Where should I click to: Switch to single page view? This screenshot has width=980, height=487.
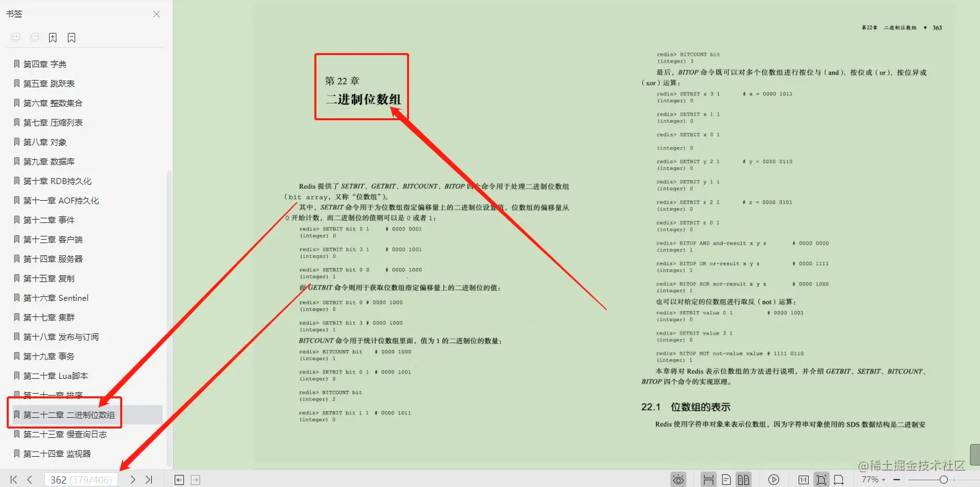pos(726,480)
